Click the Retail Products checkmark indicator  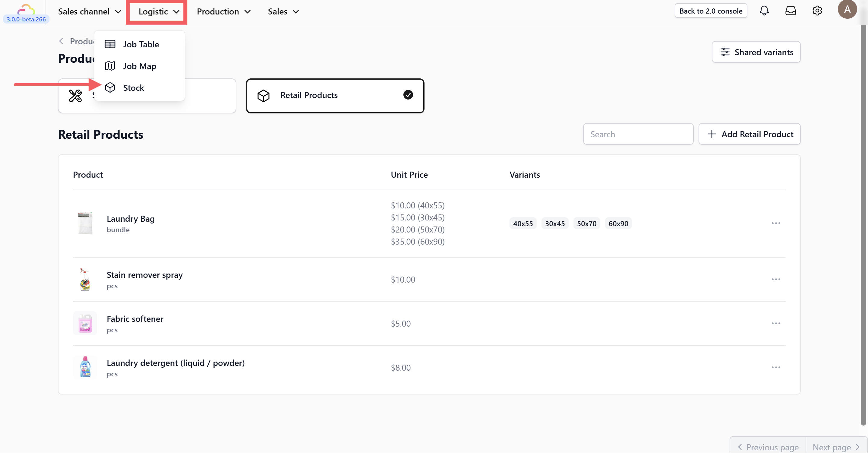pyautogui.click(x=408, y=95)
